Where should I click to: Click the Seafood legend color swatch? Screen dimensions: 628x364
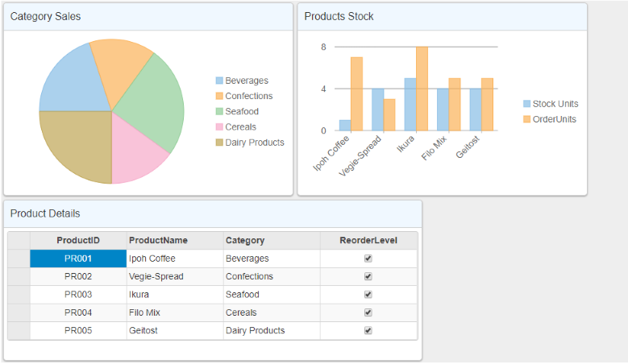(x=219, y=111)
